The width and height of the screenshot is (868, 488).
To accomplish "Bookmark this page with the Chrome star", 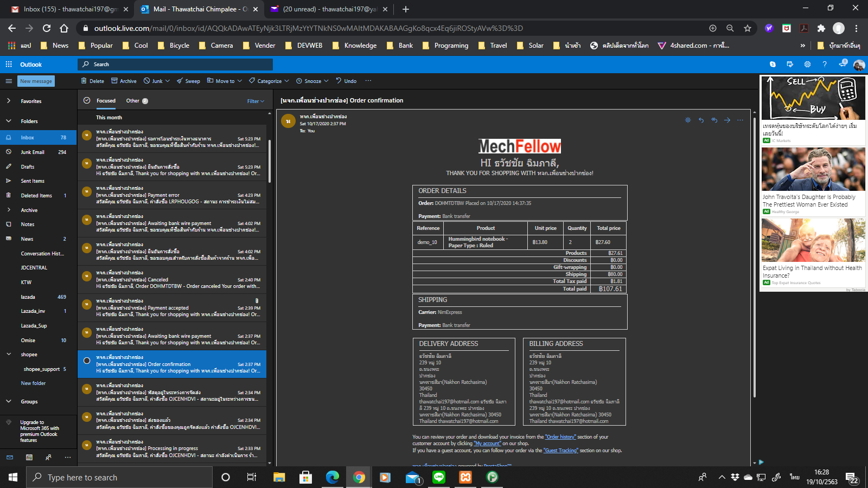I will point(748,28).
